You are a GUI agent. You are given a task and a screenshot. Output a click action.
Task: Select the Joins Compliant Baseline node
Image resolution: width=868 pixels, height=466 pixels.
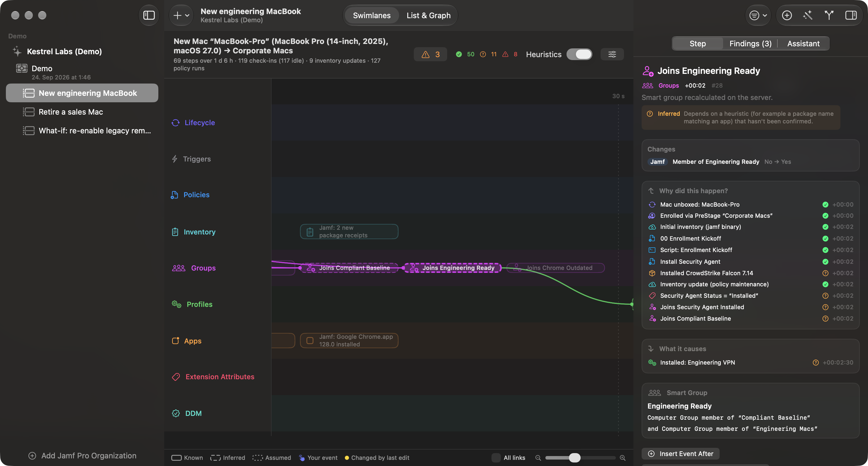pyautogui.click(x=349, y=268)
